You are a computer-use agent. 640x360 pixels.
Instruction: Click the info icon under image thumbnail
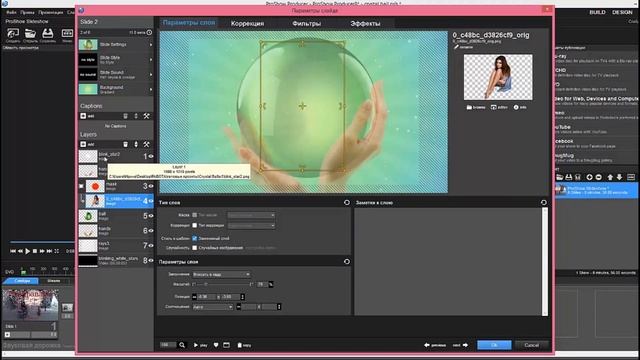pos(516,107)
